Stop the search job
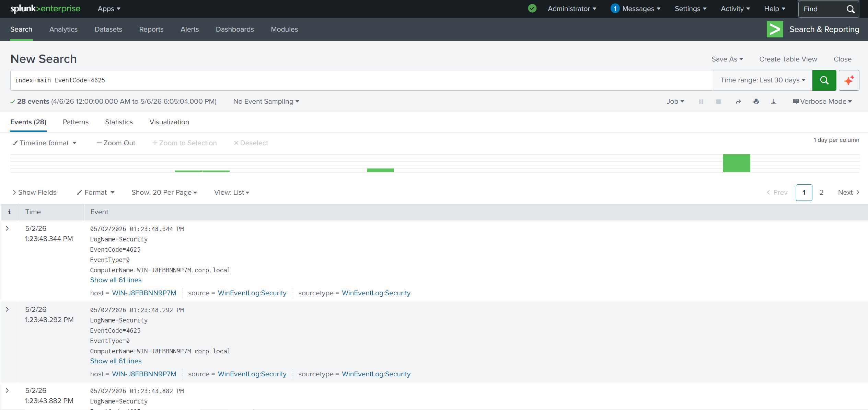Screen dimensions: 868x410 coord(718,102)
